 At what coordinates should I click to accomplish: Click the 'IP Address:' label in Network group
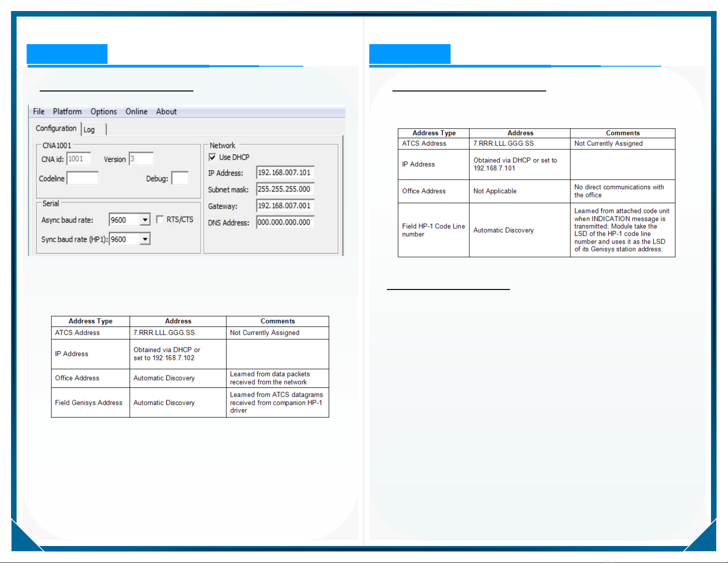(226, 173)
